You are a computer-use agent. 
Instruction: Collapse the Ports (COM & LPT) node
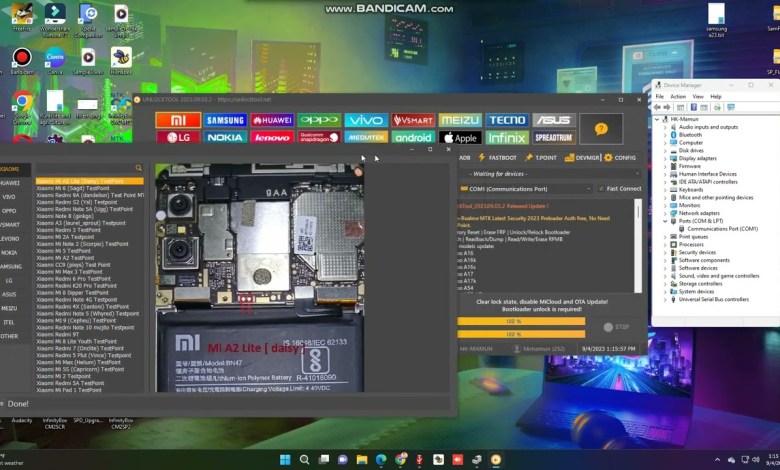point(665,221)
